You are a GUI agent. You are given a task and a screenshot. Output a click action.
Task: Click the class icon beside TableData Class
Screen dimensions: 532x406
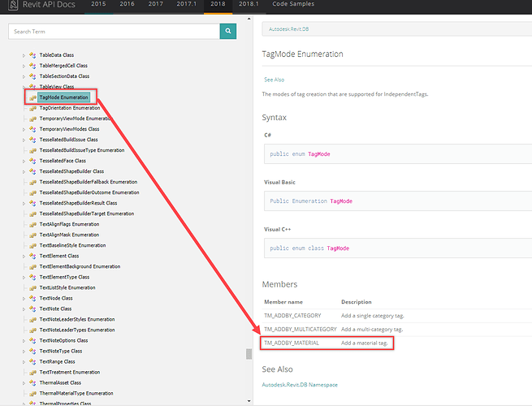[32, 55]
